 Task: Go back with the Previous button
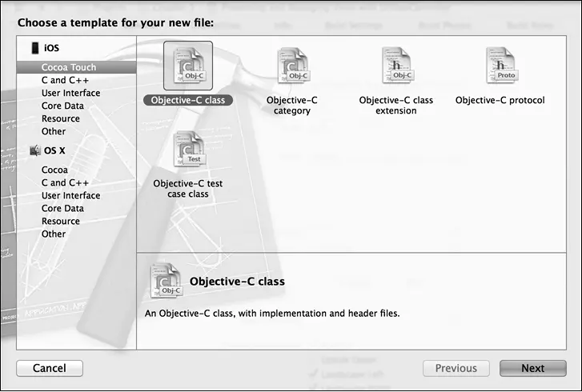456,368
